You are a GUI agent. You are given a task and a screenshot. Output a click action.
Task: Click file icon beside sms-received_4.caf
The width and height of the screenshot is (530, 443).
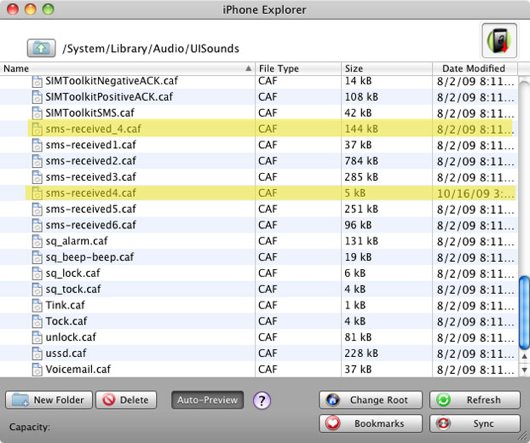coord(37,129)
